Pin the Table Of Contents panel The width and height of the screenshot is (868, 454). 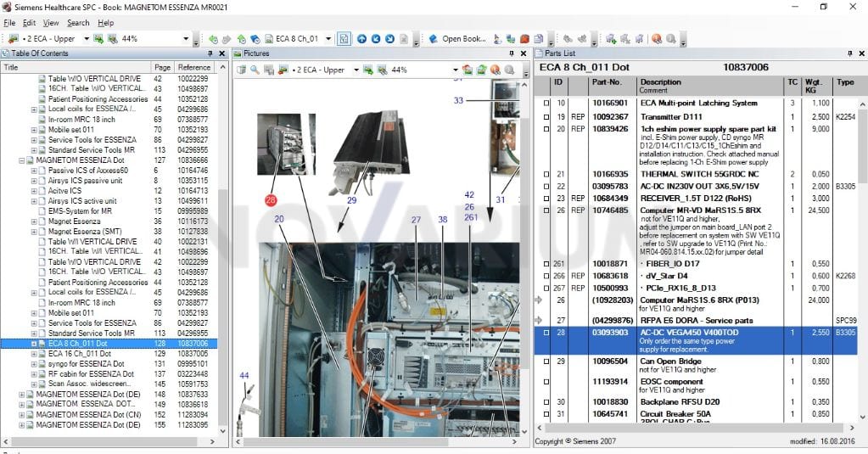(210, 53)
